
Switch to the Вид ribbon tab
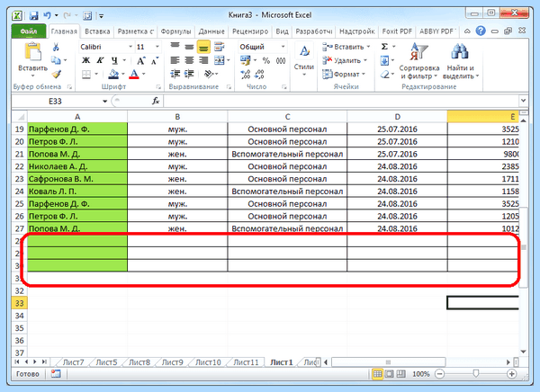(282, 31)
